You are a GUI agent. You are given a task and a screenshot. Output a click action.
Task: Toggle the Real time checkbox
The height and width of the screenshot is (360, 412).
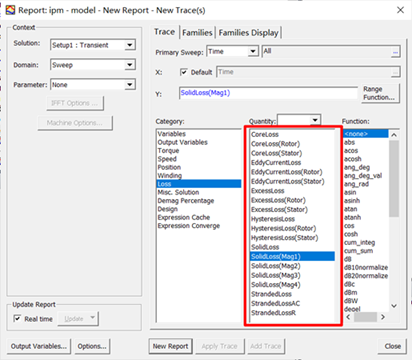point(17,319)
